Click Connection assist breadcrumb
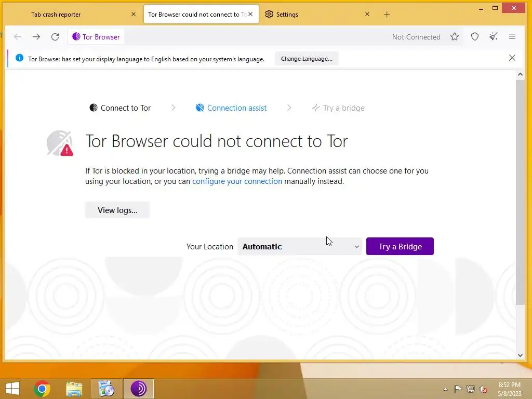This screenshot has width=532, height=399. tap(231, 108)
